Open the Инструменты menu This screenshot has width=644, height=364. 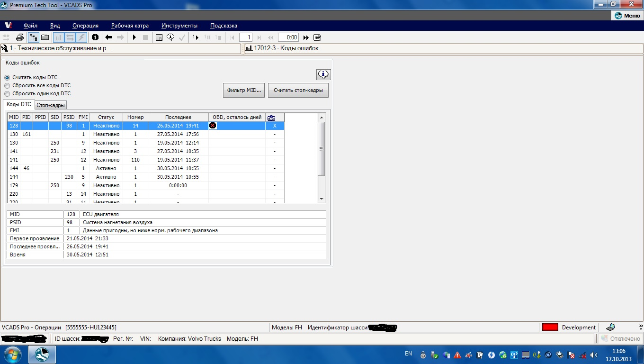179,26
